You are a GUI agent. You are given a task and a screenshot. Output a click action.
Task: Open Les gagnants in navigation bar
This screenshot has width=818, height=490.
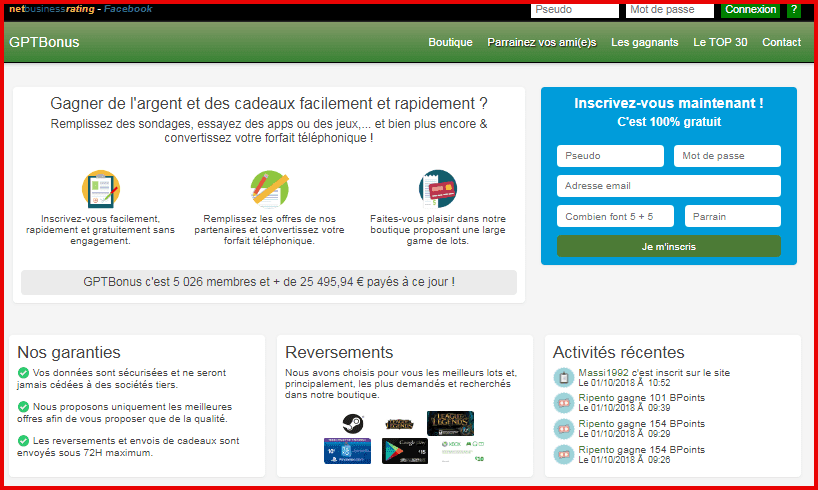coord(644,42)
